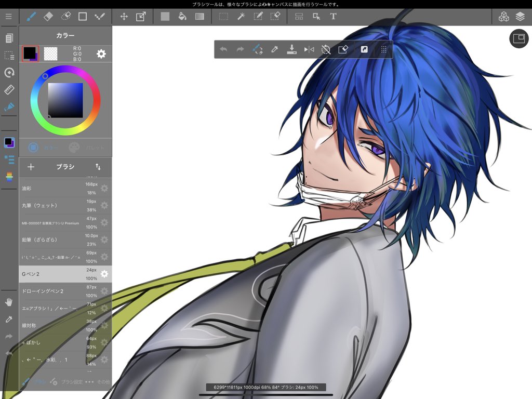The width and height of the screenshot is (532, 399).
Task: Open settings gear for 油彩 brush
Action: (104, 188)
